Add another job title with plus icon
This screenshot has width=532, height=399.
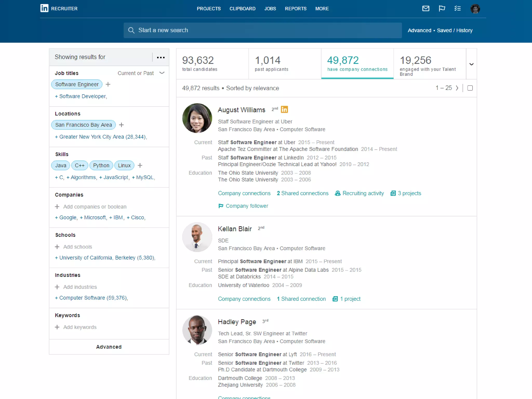pyautogui.click(x=108, y=84)
